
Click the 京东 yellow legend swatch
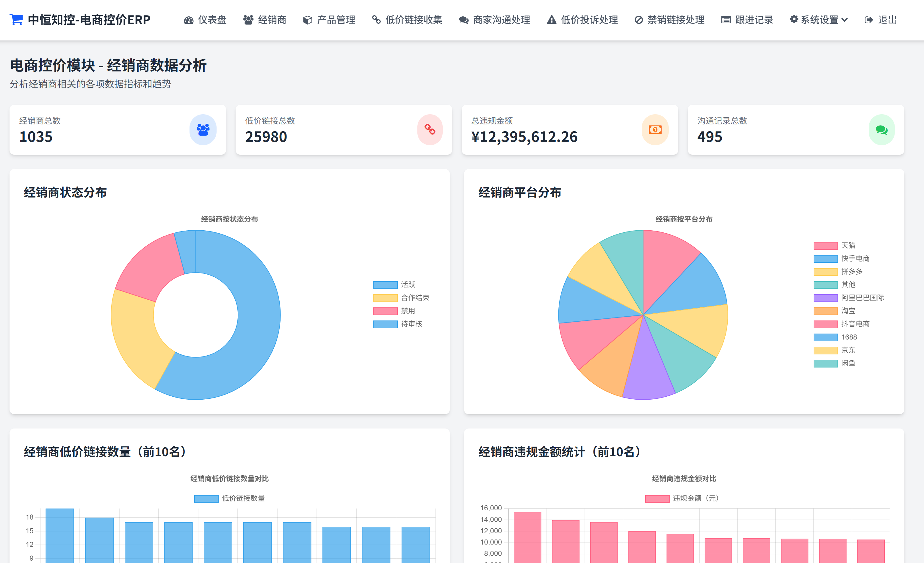point(825,351)
